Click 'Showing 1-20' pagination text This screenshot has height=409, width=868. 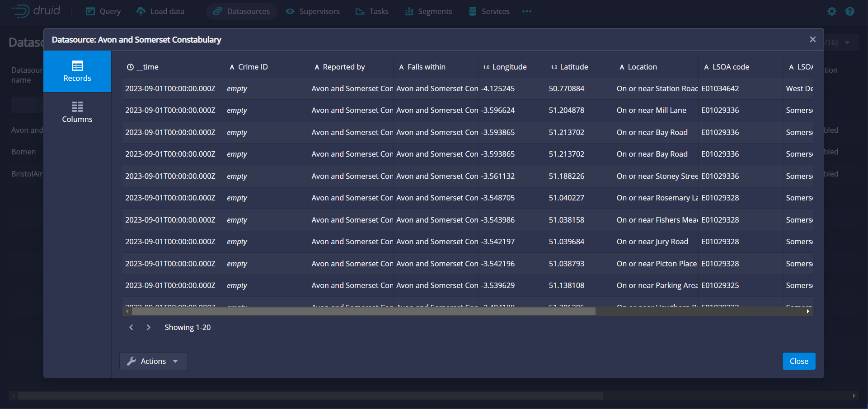click(188, 327)
